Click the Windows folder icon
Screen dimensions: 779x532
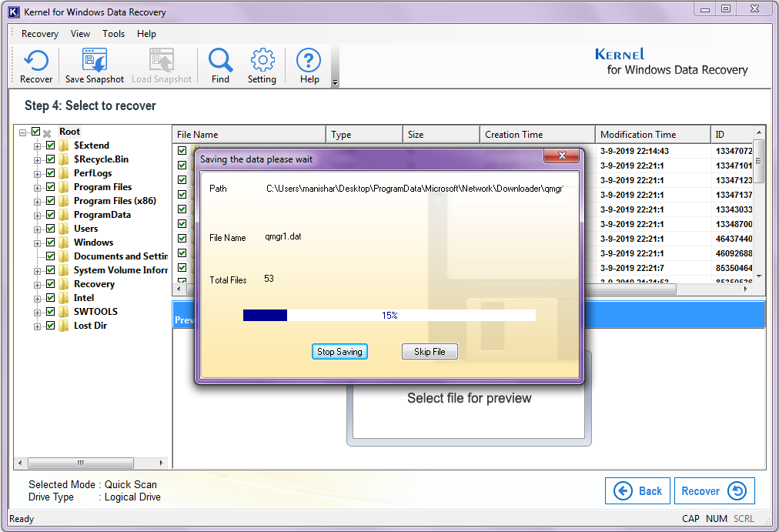point(64,243)
